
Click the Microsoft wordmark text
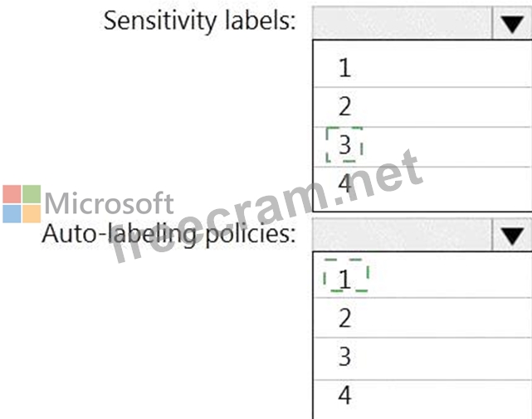tap(109, 203)
